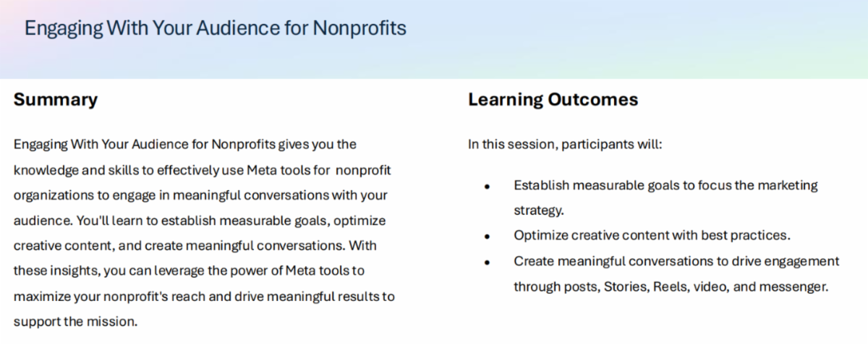Click the word 'Reels' in the last bullet

[x=672, y=286]
